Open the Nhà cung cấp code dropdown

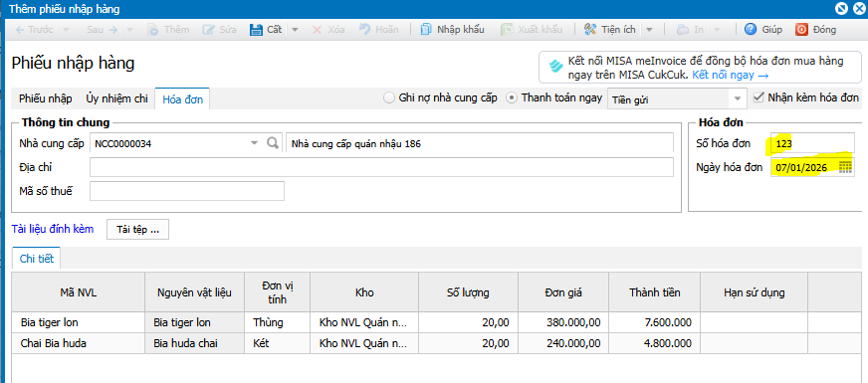pyautogui.click(x=254, y=143)
